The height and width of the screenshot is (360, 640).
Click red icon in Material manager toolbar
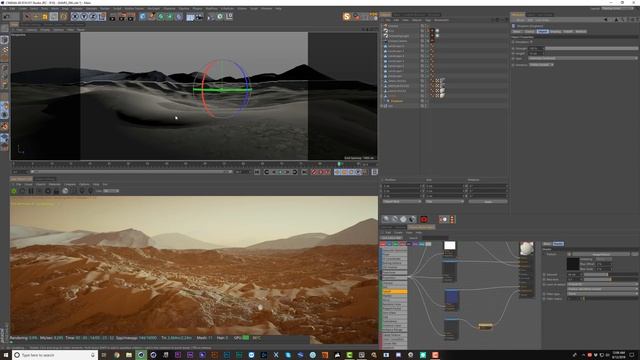(x=424, y=220)
